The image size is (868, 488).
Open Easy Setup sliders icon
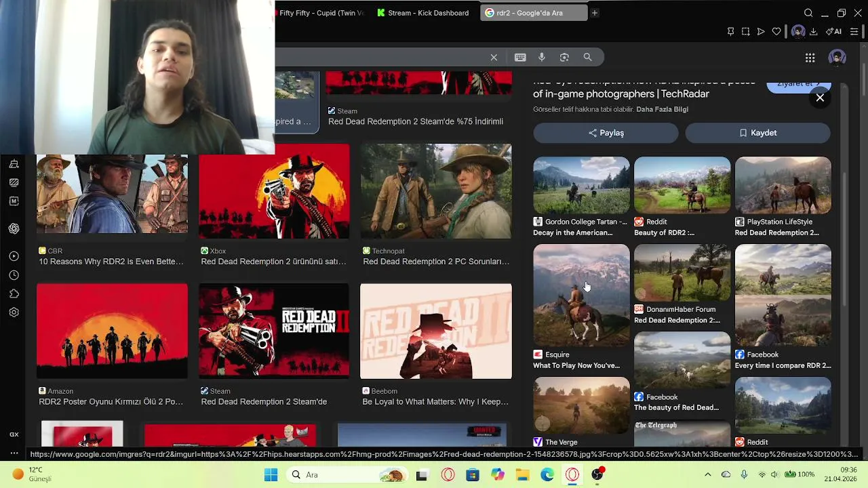(x=854, y=31)
